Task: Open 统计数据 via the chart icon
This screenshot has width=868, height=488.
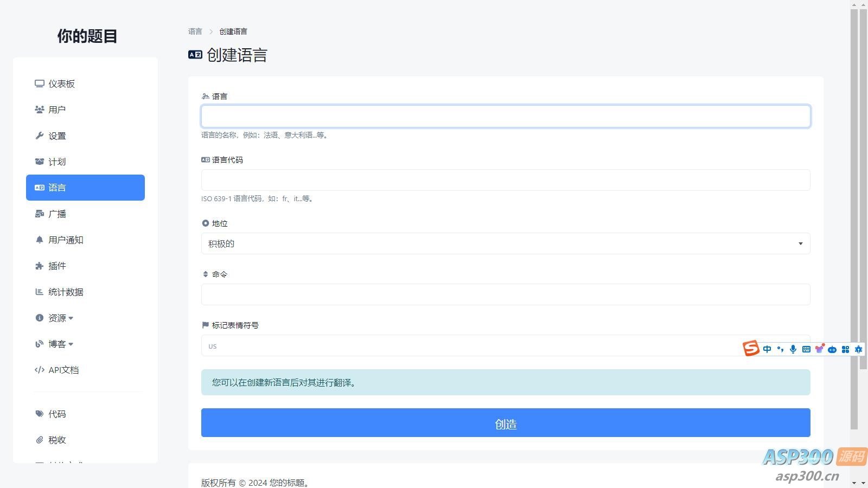Action: point(39,292)
